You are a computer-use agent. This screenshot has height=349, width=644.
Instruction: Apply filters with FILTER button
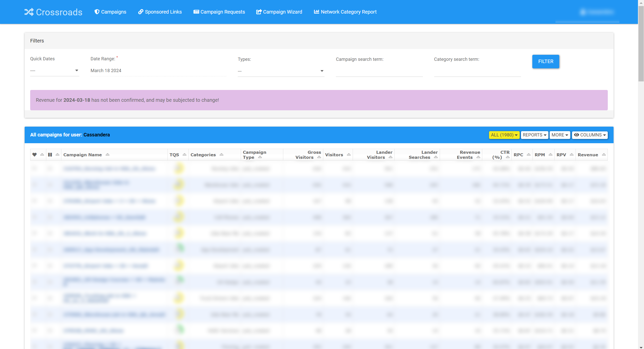point(546,62)
